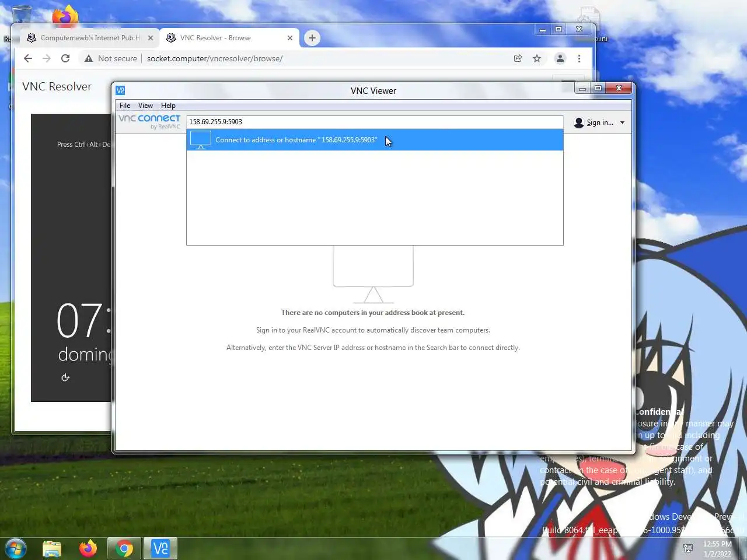Click the Chrome address bar URL
Viewport: 747px width, 560px height.
[215, 58]
